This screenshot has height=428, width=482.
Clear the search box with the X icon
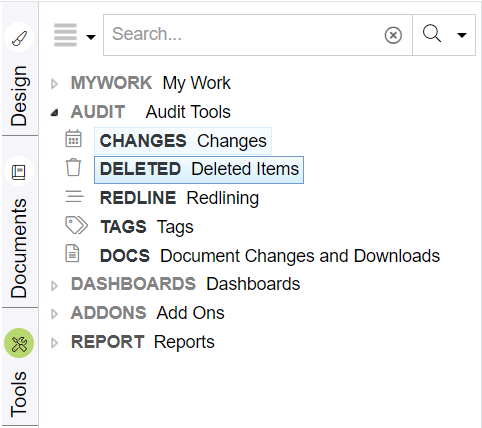pos(393,35)
